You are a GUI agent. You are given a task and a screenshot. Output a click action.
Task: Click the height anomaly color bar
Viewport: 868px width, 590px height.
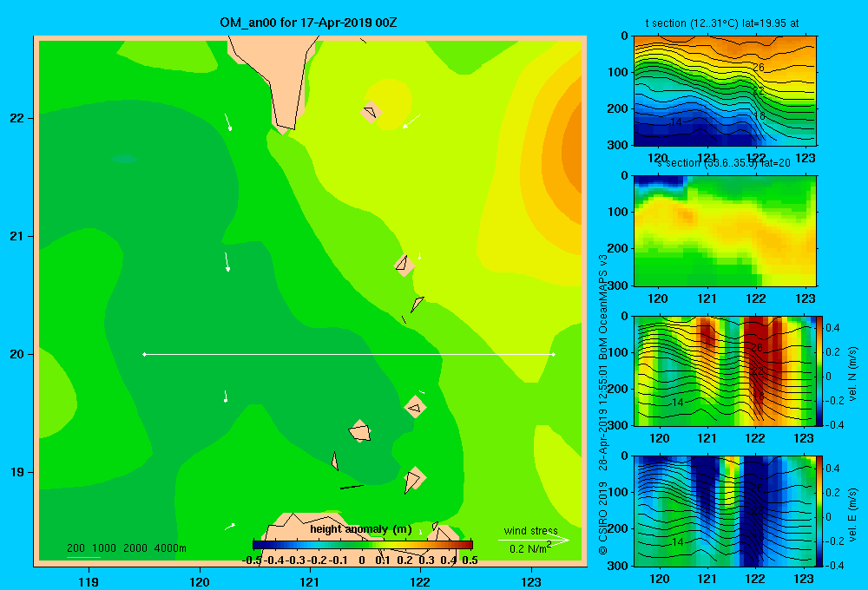[363, 545]
